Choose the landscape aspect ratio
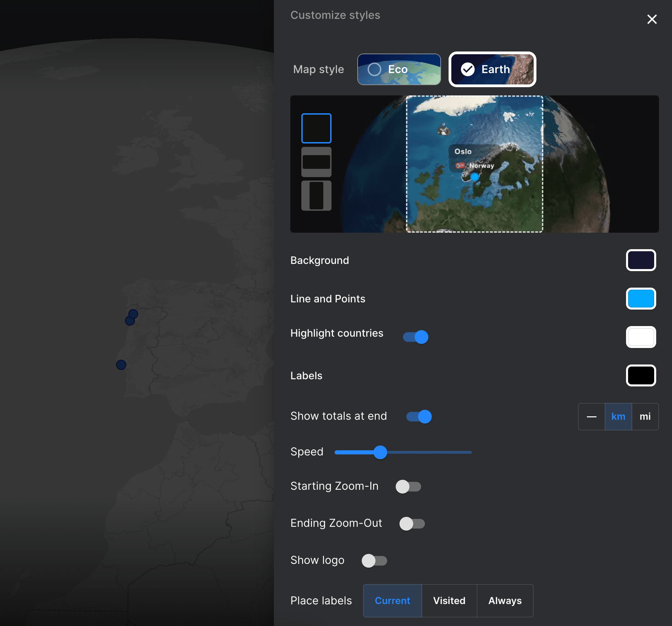Screen dimensions: 672x626 (316, 161)
